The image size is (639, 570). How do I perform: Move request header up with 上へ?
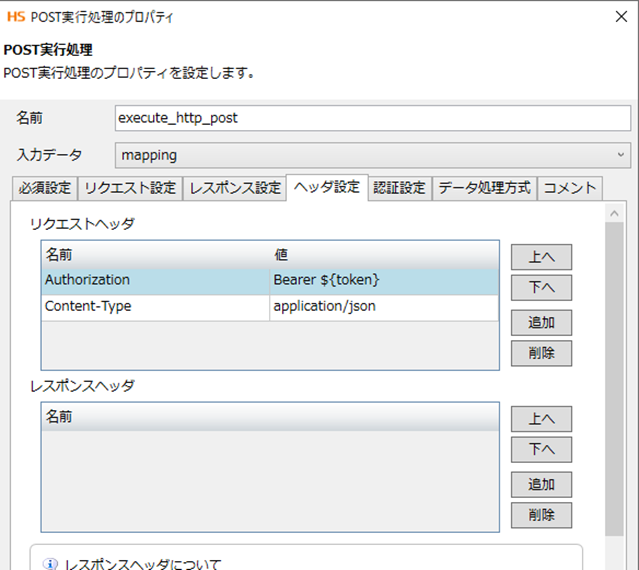[541, 256]
